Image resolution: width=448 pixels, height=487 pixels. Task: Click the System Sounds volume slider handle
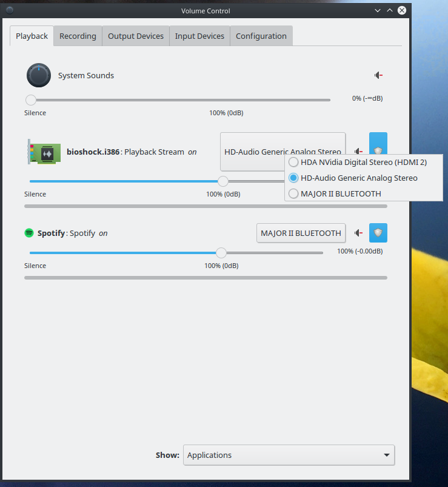point(31,100)
